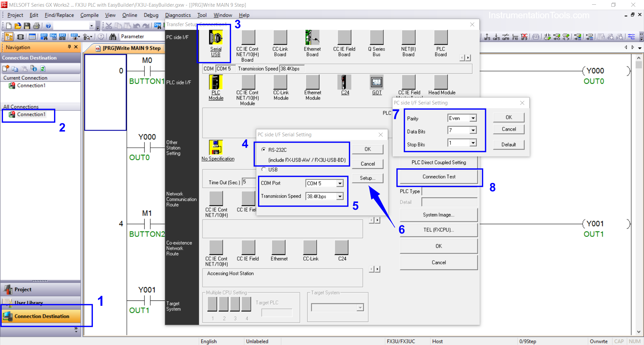
Task: Click the aF5 ladder toolbar icon
Action: [487, 37]
